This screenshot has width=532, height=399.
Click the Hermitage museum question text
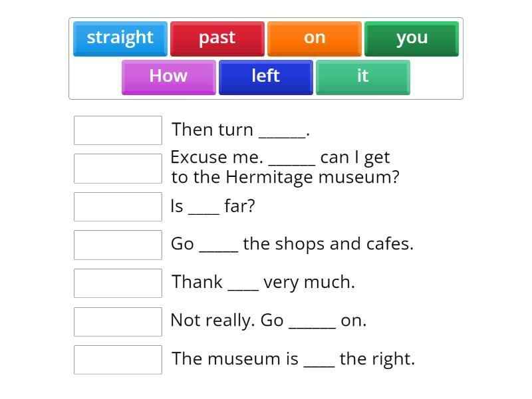click(x=285, y=168)
